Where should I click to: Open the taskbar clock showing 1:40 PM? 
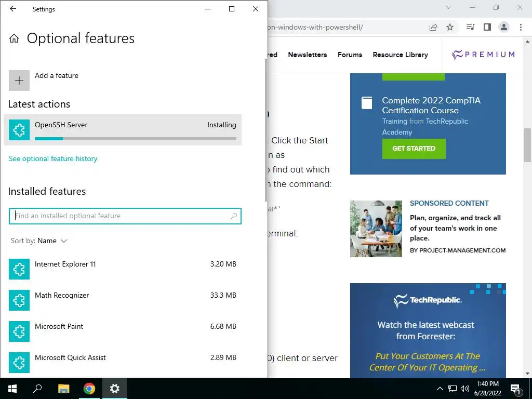pyautogui.click(x=487, y=389)
